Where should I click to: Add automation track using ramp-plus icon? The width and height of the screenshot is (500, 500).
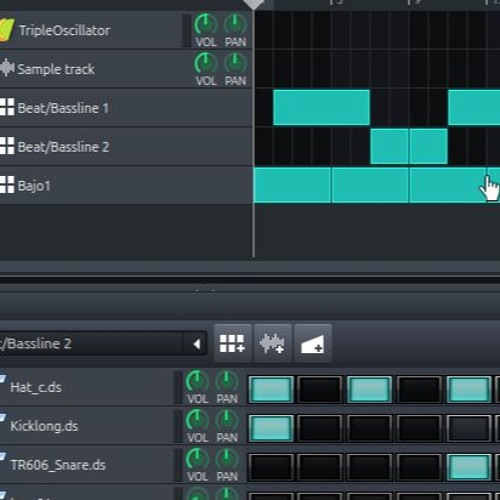[x=313, y=343]
